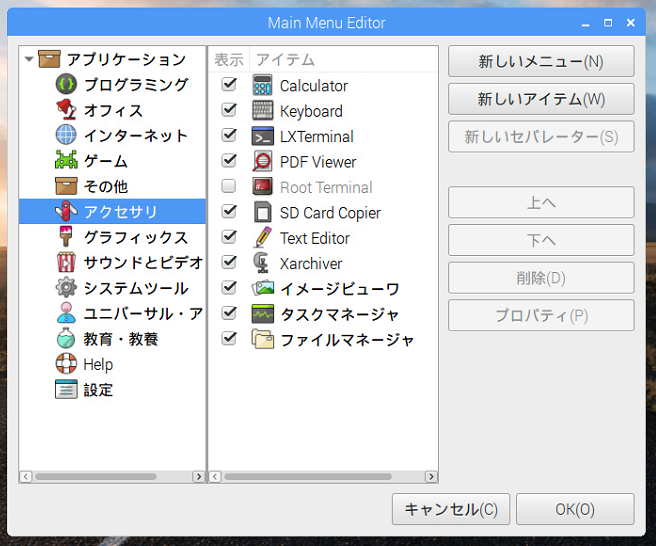Click left pane scroll-right arrow
Screen dimensions: 656x546
199,477
